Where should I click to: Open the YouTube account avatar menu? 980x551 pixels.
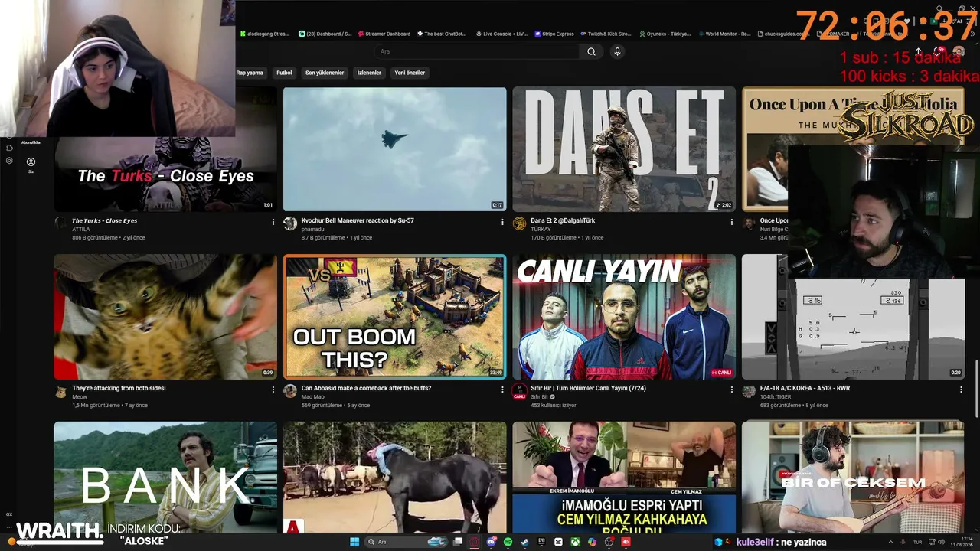click(x=959, y=51)
